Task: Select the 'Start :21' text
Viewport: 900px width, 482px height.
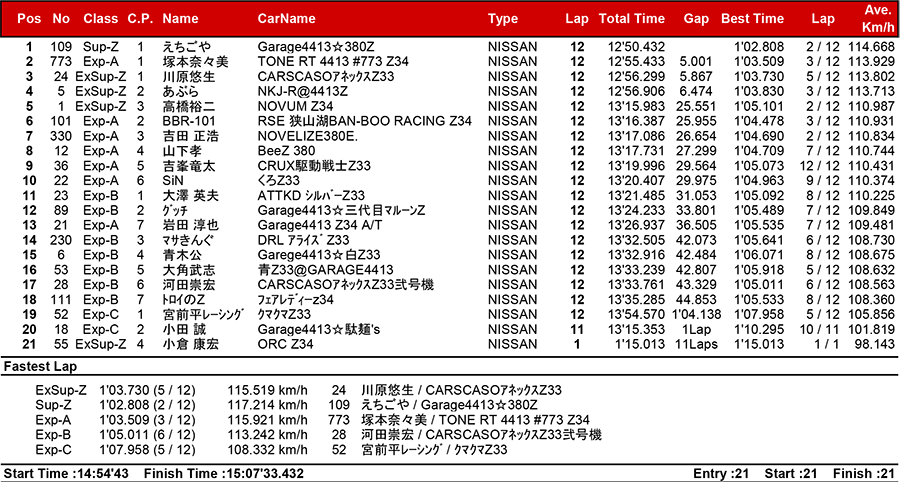Action: 791,473
